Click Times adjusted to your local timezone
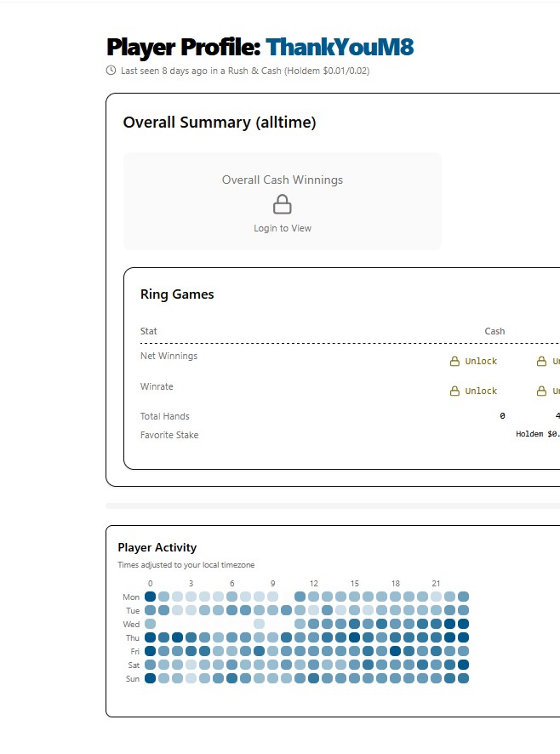 click(x=186, y=565)
